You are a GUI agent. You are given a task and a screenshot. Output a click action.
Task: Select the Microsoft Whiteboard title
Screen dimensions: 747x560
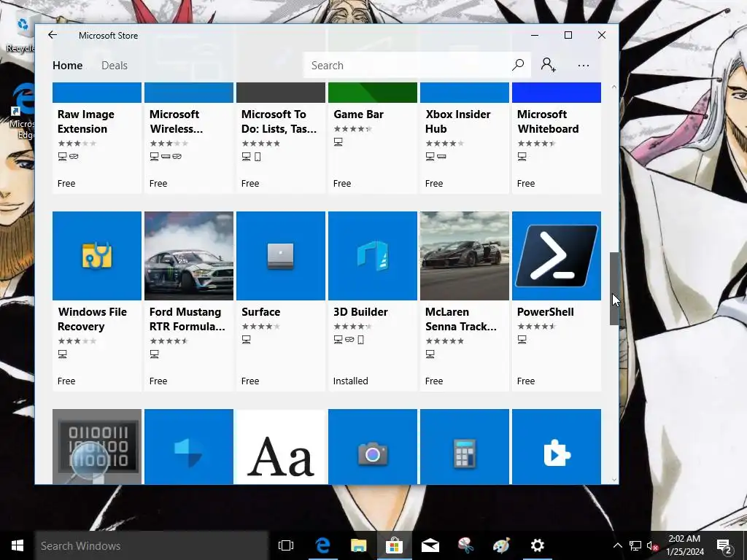click(548, 122)
